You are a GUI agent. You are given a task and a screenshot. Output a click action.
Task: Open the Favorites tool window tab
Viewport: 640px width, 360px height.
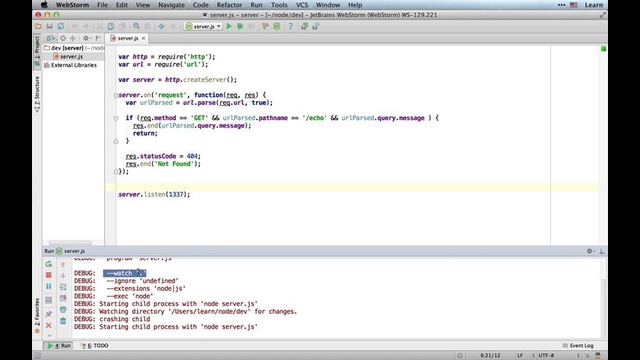click(x=37, y=315)
